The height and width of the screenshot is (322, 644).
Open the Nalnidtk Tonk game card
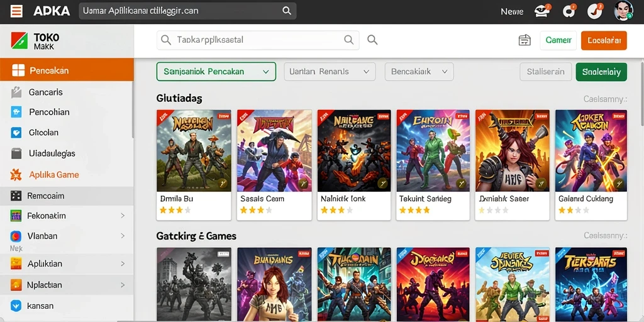coord(354,165)
